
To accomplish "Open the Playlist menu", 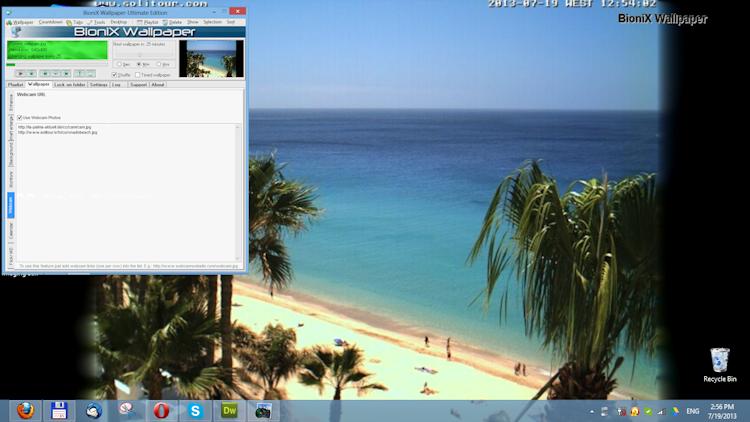I will (147, 22).
